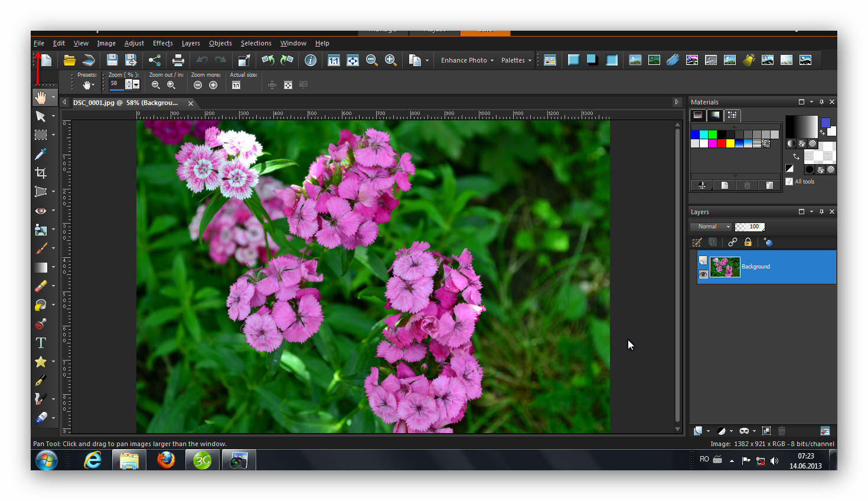This screenshot has width=868, height=501.
Task: Open the Image Information icon
Action: pos(311,60)
